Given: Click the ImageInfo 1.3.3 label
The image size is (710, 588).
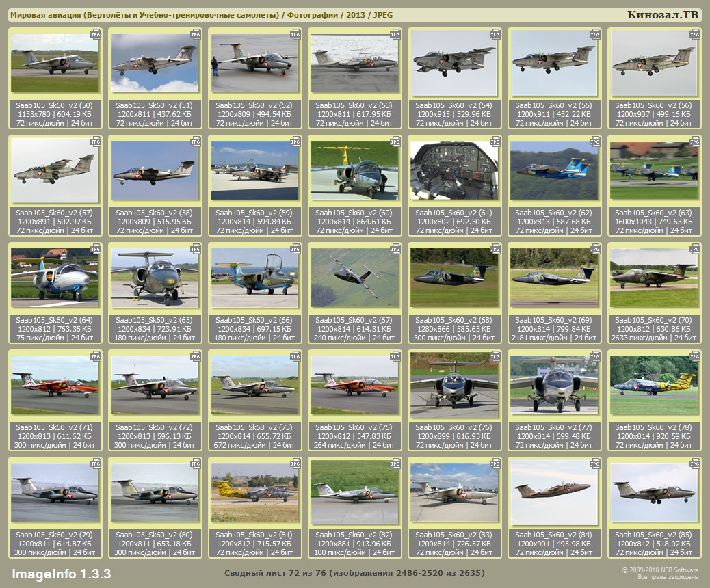Looking at the screenshot, I should coord(61,573).
